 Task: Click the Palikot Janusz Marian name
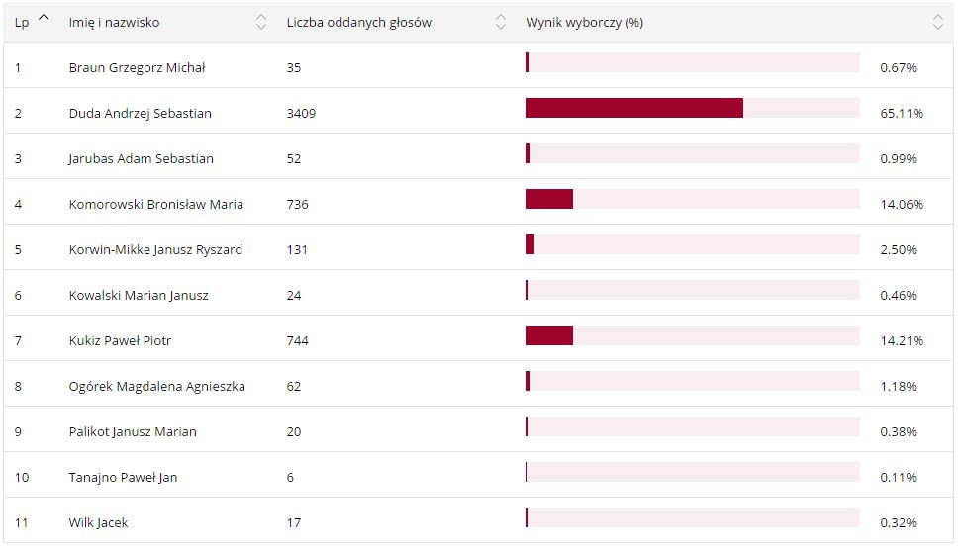point(133,431)
